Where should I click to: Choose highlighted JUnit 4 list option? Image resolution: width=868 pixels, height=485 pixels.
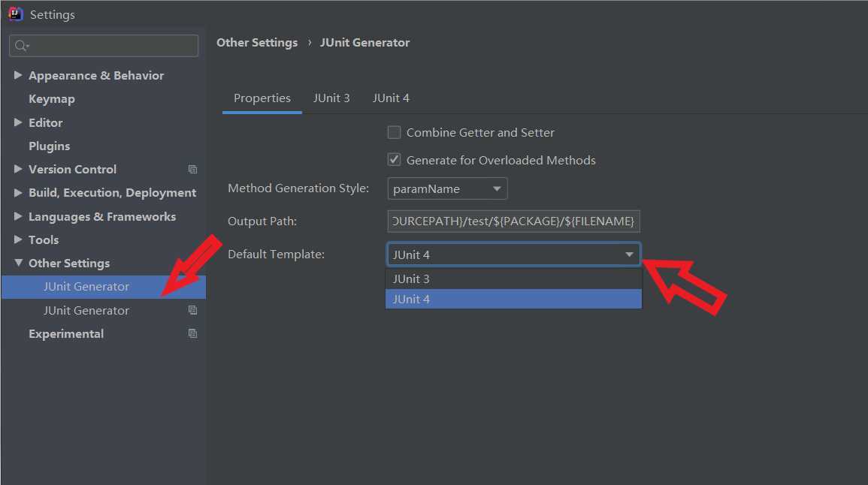tap(513, 300)
